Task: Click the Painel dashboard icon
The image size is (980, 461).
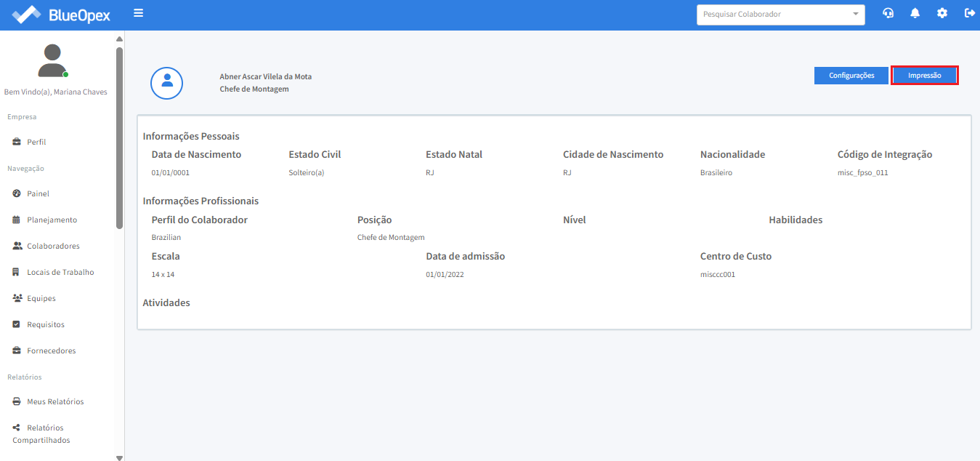Action: (x=17, y=193)
